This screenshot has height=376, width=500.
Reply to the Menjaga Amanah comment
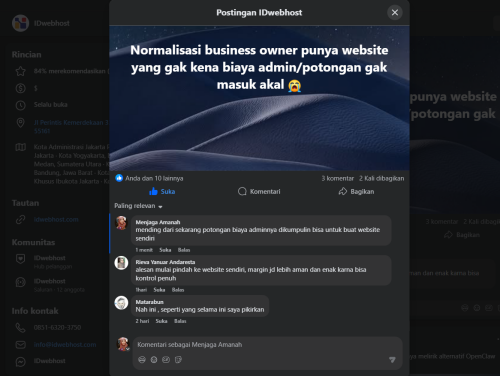(x=184, y=250)
